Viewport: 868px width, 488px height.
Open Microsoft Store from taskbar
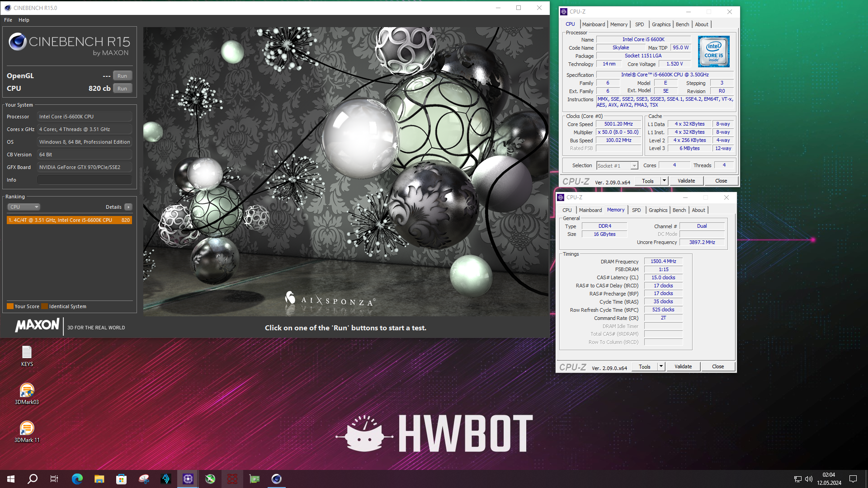click(x=121, y=479)
